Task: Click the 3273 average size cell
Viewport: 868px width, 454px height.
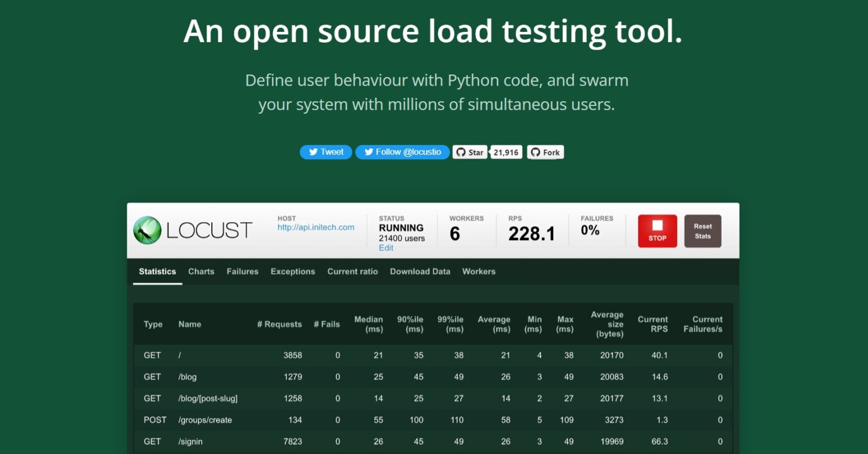Action: (x=614, y=420)
